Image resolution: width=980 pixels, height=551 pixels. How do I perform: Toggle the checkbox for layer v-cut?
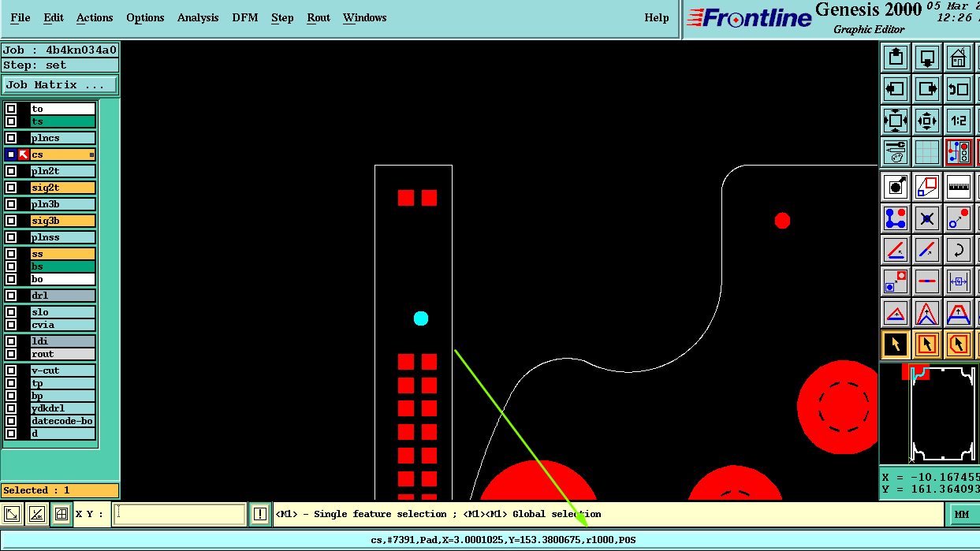[11, 370]
